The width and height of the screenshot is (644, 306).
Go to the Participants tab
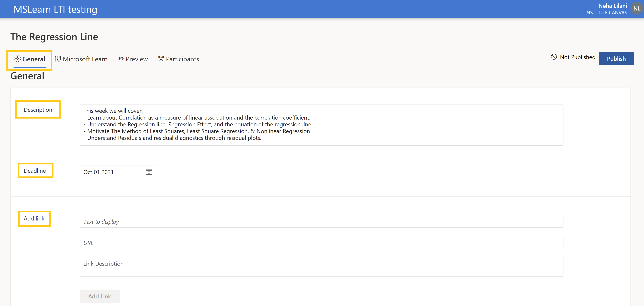(178, 59)
